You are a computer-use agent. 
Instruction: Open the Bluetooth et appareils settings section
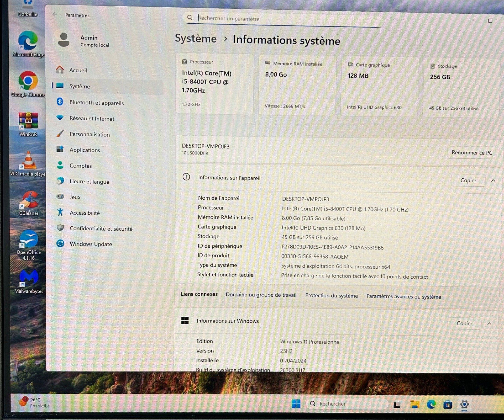tap(96, 103)
